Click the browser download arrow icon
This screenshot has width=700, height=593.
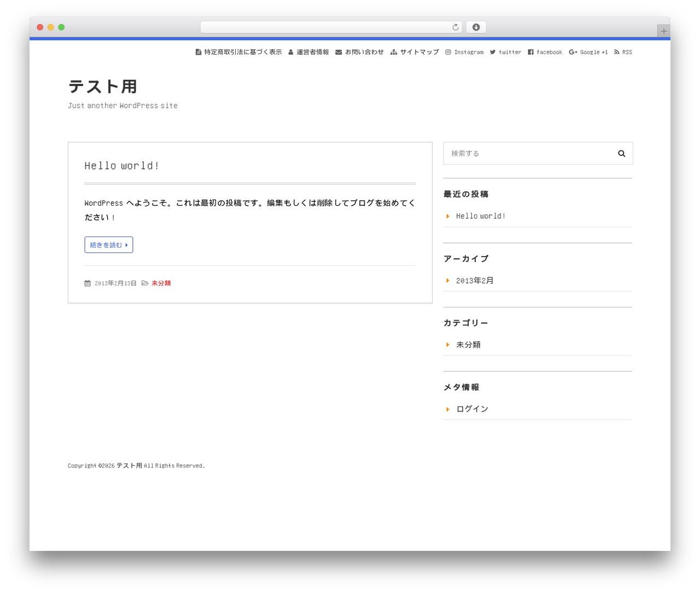(476, 27)
